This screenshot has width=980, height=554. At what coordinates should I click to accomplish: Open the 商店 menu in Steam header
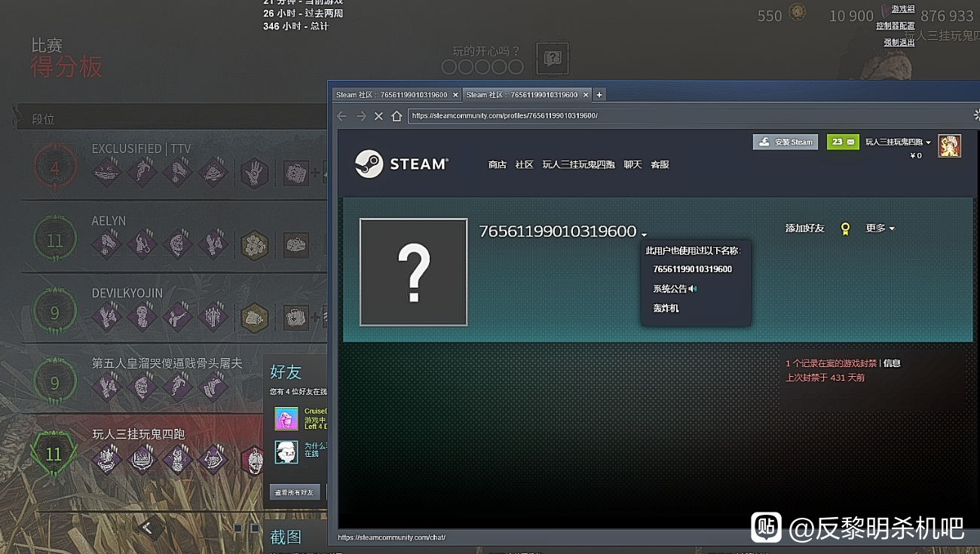tap(498, 164)
